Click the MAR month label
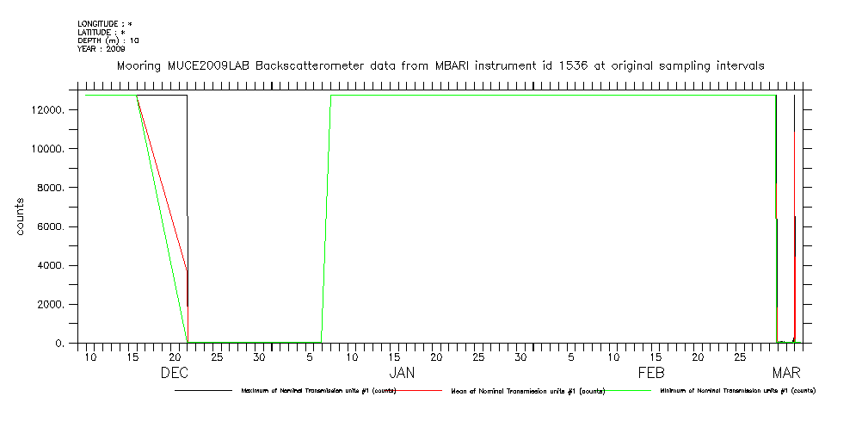This screenshot has width=868, height=434. pyautogui.click(x=787, y=374)
